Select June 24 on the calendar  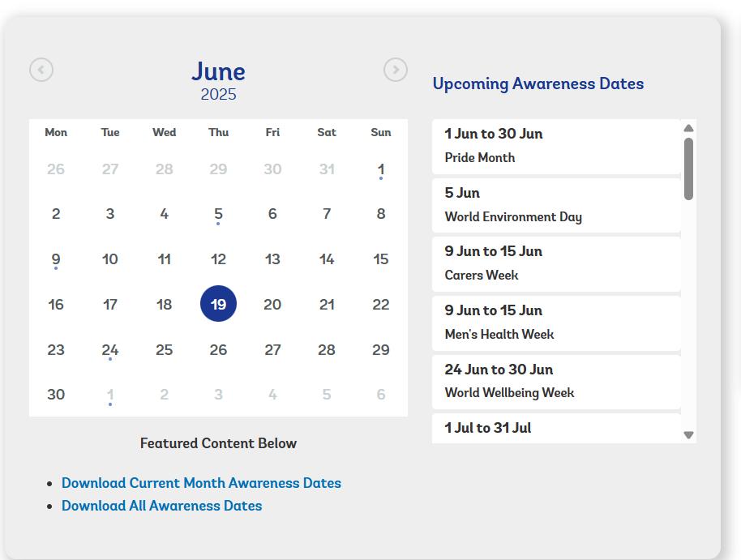click(x=110, y=350)
